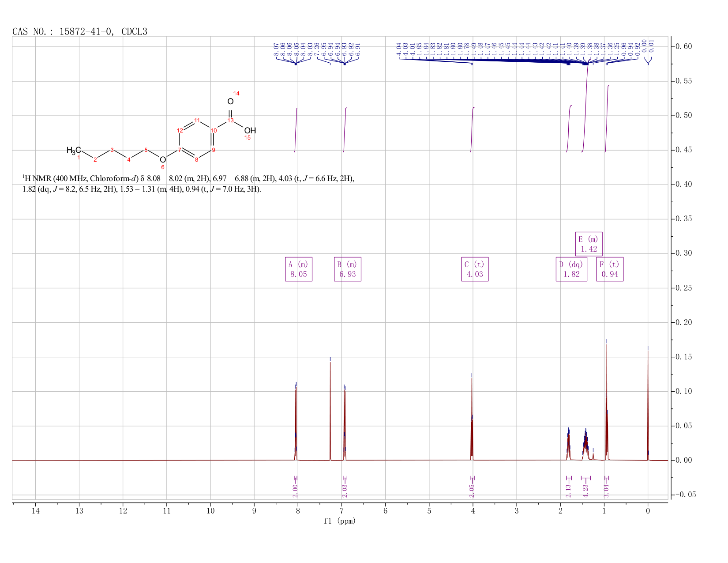
Task: Select multiplet box C (t) 4.03
Action: (475, 269)
